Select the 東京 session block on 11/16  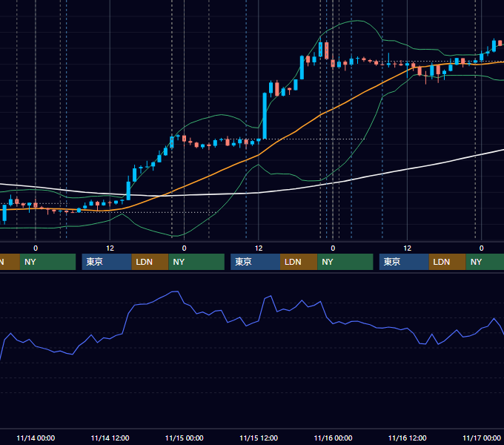[x=404, y=262]
